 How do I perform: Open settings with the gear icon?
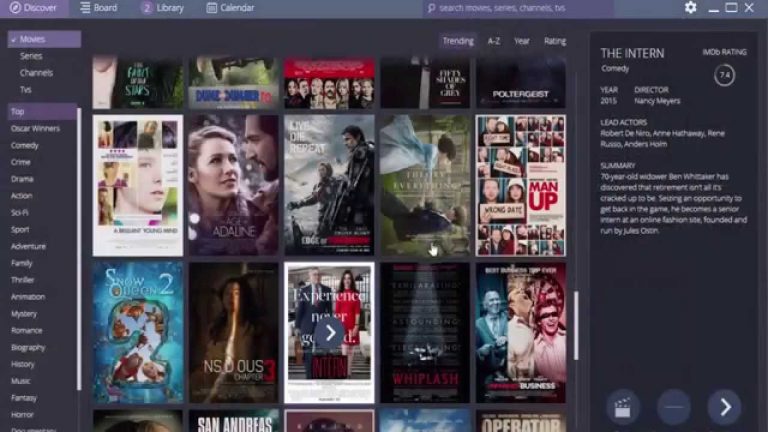691,7
